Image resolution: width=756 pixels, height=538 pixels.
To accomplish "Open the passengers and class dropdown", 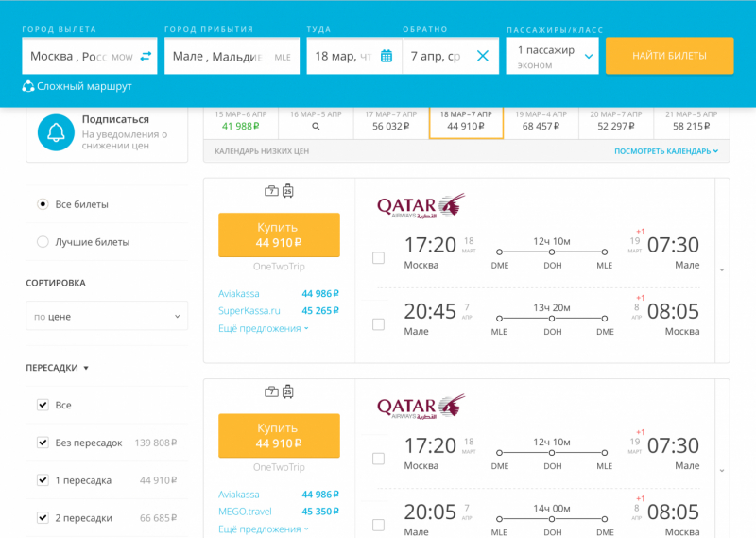I will click(x=552, y=56).
